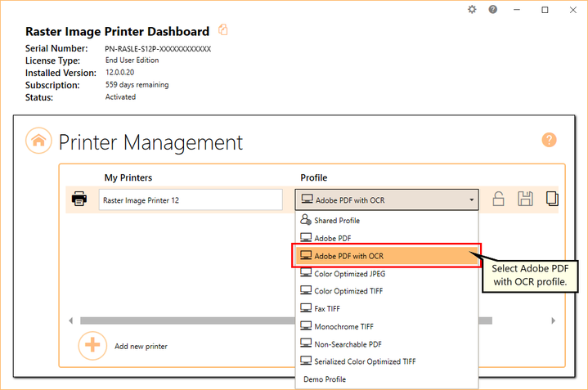
Task: Select Adobe PDF with OCR highlighted option
Action: point(387,256)
